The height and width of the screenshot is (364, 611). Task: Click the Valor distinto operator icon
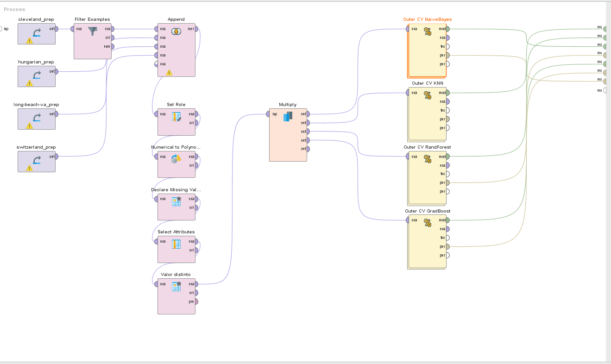(176, 287)
